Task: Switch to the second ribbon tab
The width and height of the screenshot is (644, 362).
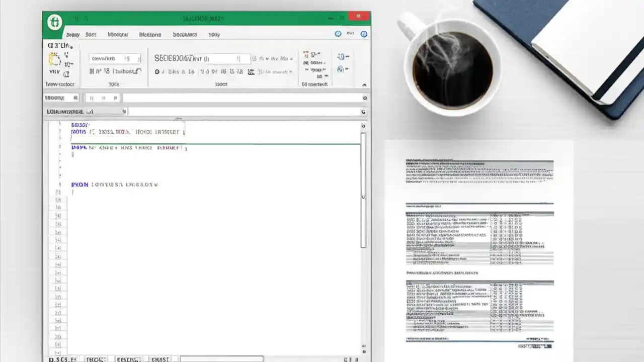Action: [91, 34]
